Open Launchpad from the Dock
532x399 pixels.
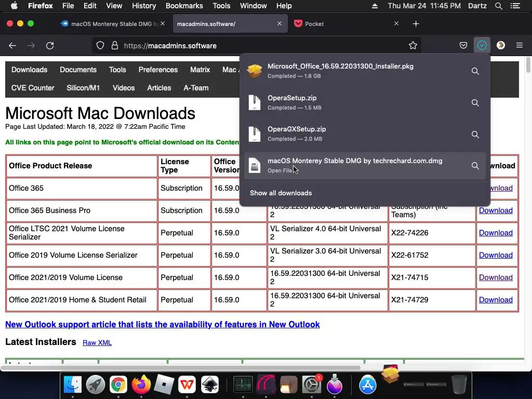(x=96, y=384)
